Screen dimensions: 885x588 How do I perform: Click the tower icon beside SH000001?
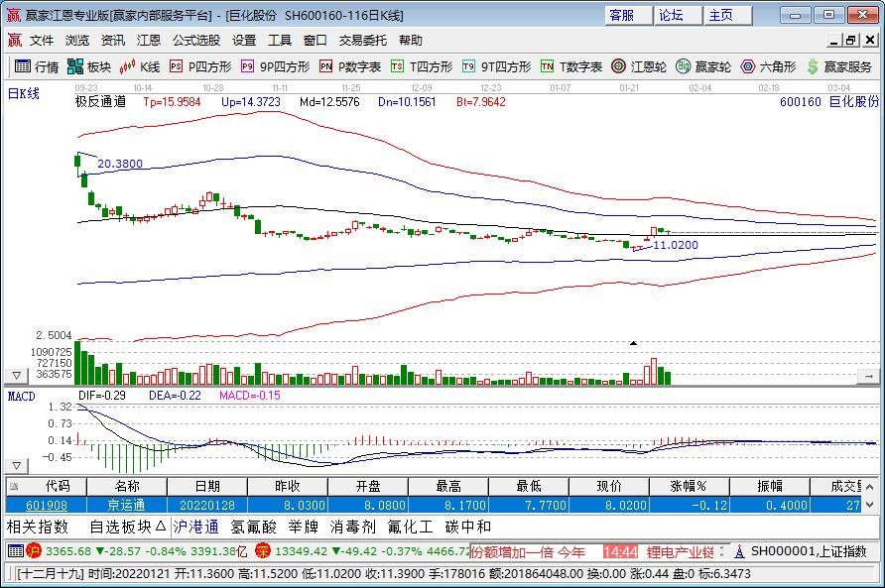point(739,551)
